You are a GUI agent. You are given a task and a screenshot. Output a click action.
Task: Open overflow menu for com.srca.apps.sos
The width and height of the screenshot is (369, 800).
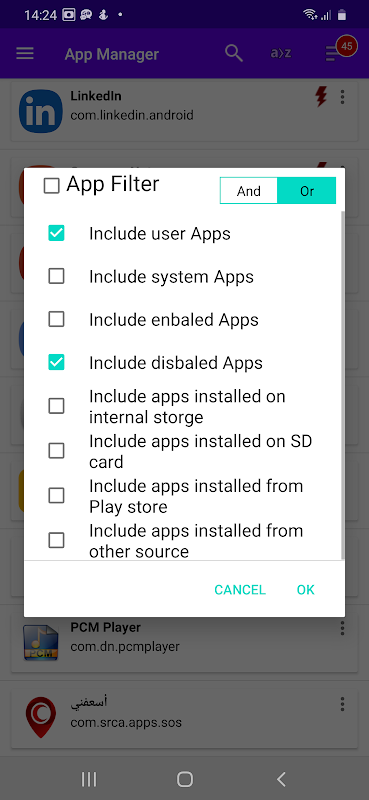point(342,705)
